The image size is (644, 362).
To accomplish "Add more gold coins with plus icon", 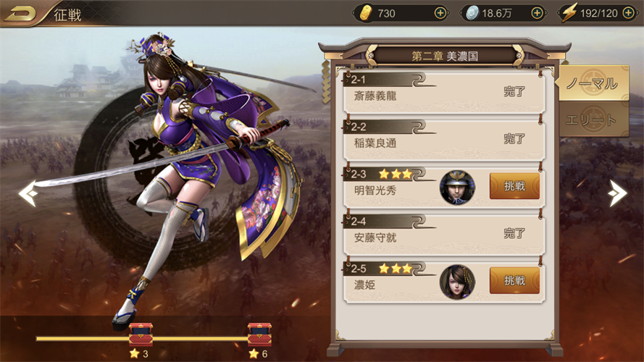I will [x=440, y=14].
